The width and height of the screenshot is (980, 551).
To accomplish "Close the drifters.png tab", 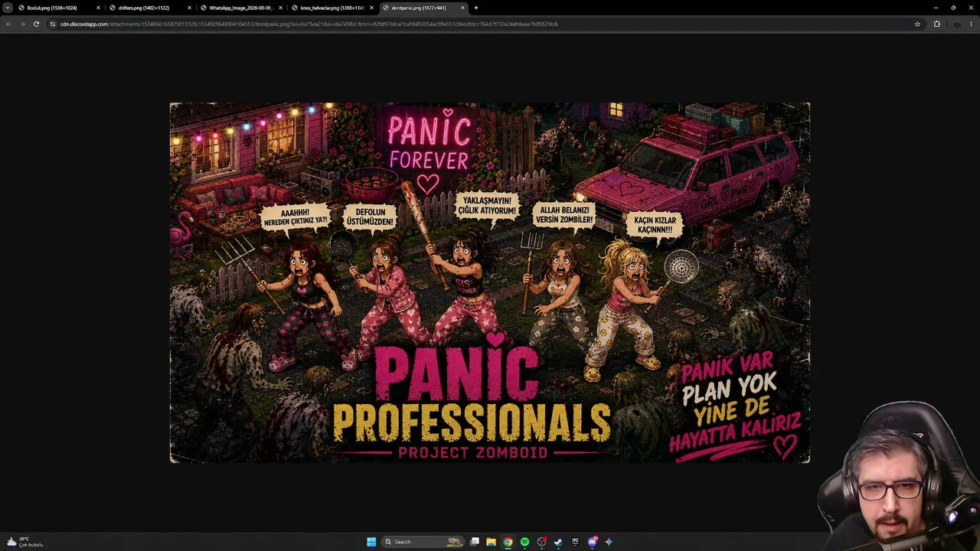I will click(189, 8).
